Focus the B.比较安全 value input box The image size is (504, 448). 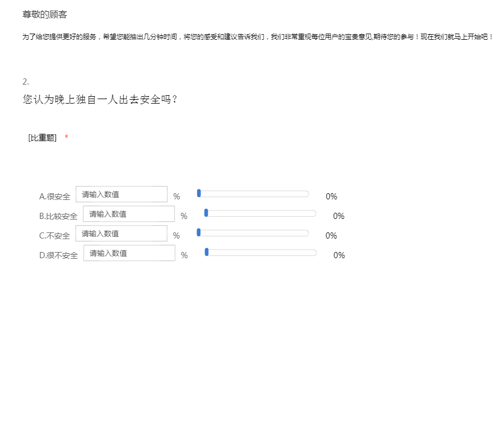pyautogui.click(x=129, y=214)
